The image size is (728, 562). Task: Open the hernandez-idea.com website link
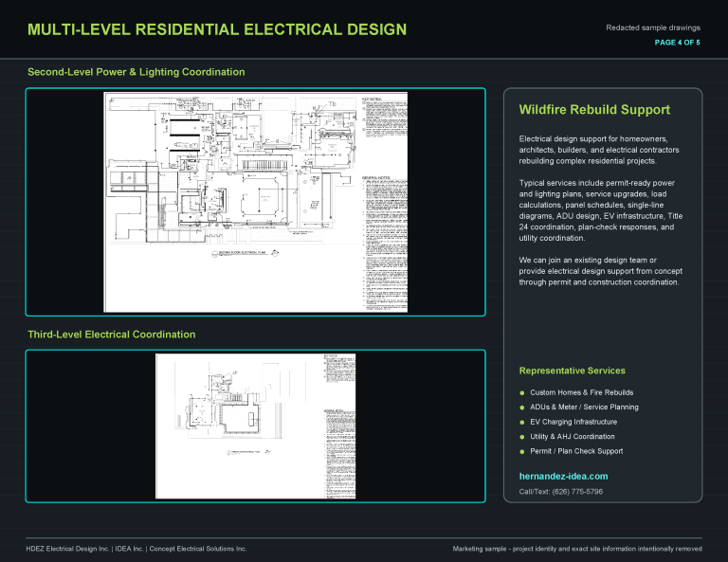coord(563,476)
